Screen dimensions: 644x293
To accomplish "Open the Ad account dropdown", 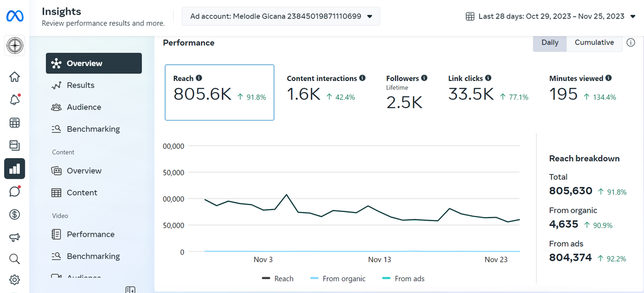I will click(x=281, y=16).
